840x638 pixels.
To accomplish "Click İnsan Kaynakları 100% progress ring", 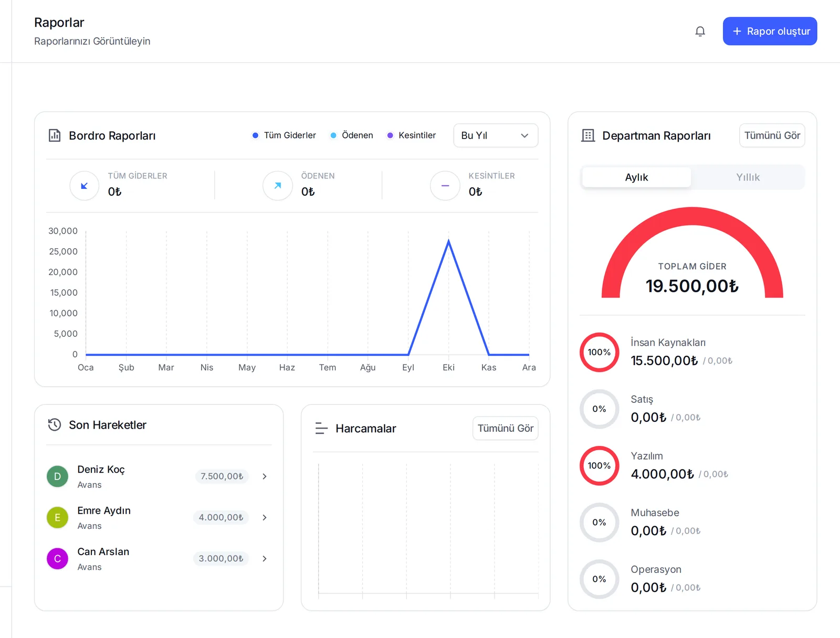I will pos(600,353).
